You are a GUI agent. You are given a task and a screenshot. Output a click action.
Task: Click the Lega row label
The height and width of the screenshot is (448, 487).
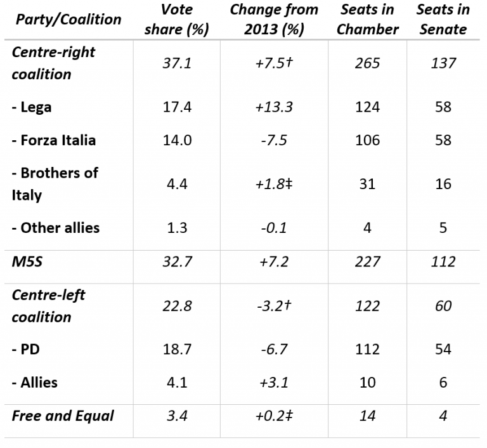tap(32, 107)
